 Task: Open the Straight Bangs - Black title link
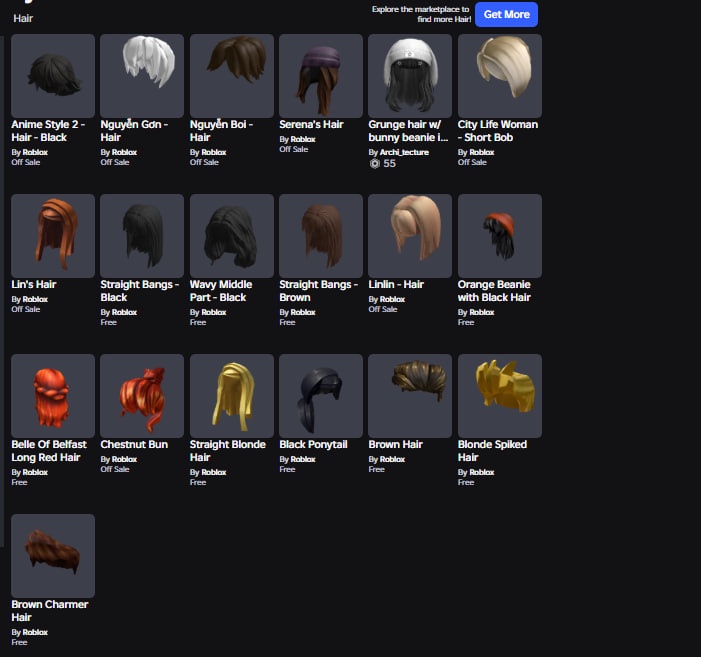(139, 291)
